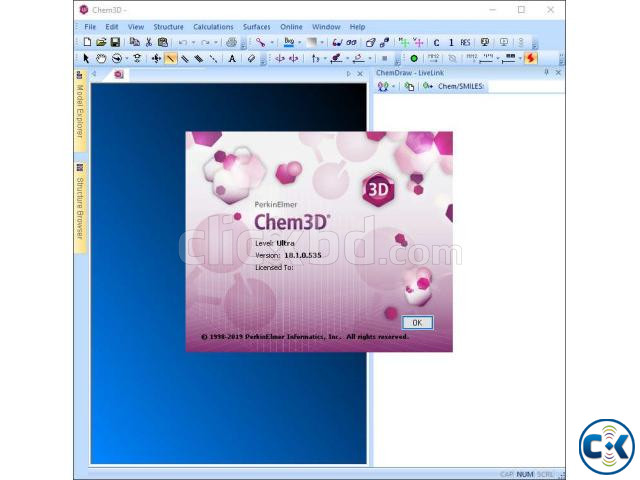Click the Chem/SMILES input field
Image resolution: width=640 pixels, height=480 pixels.
pyautogui.click(x=525, y=86)
